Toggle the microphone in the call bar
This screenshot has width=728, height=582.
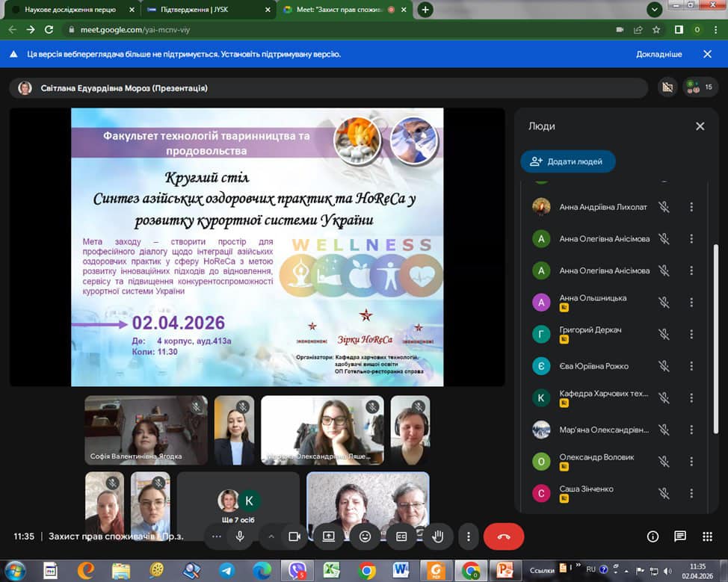240,536
